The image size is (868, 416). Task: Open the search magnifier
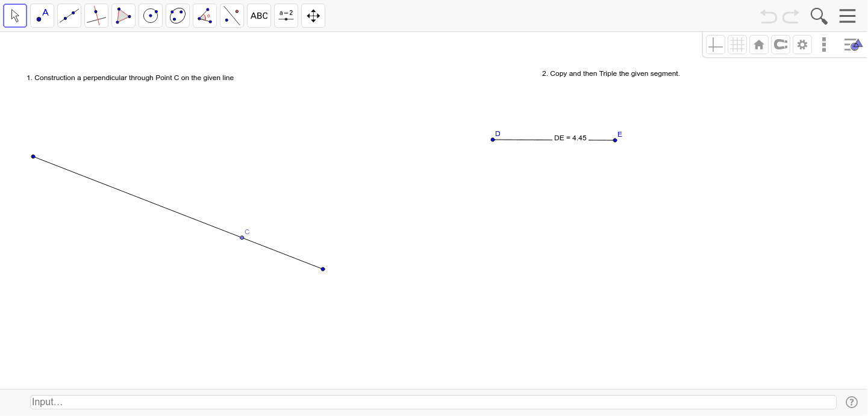[x=819, y=16]
